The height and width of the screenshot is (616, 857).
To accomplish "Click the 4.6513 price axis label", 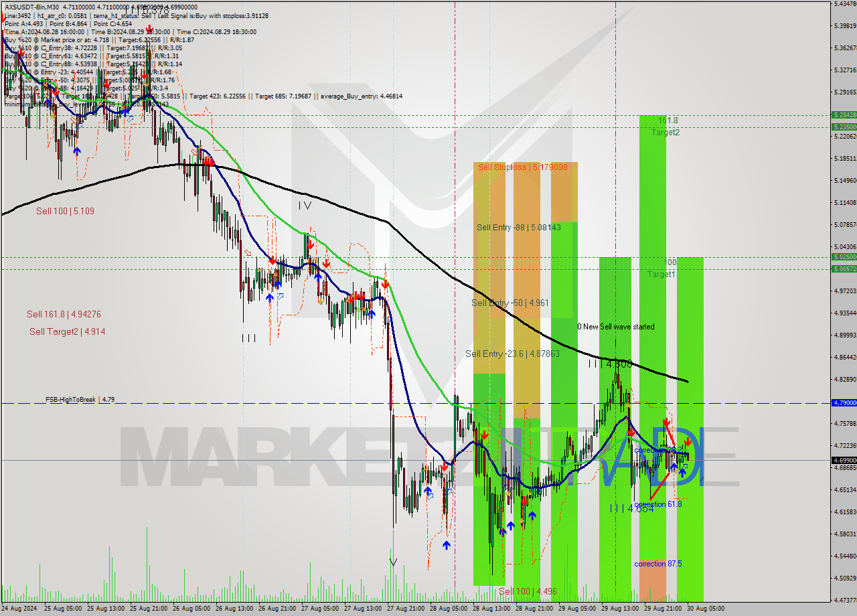I will 845,490.
